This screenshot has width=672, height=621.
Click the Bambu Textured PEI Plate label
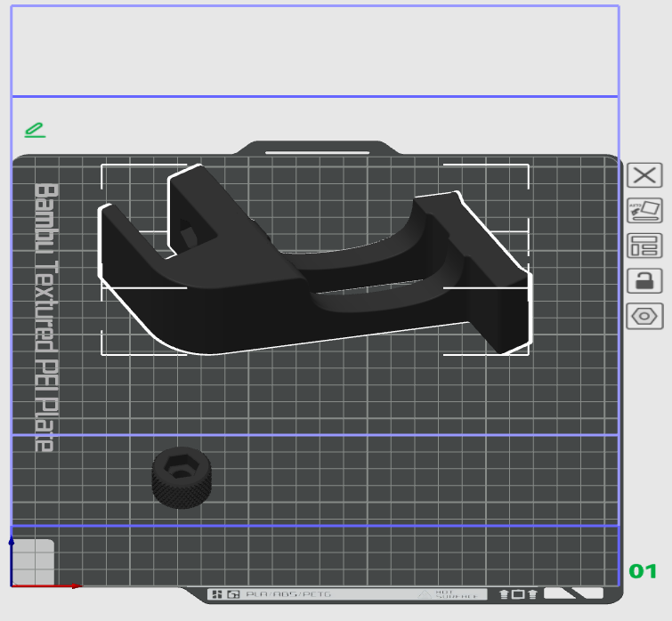(x=45, y=318)
